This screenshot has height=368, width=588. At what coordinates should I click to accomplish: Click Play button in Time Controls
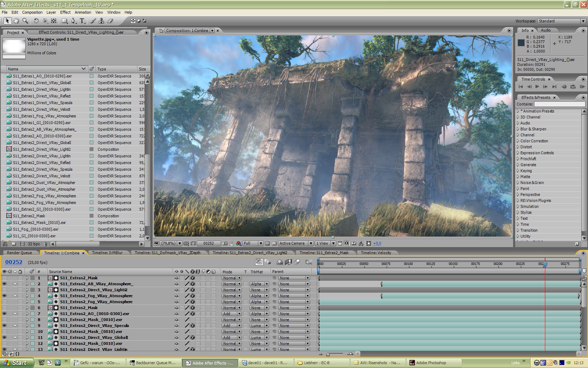tap(537, 86)
